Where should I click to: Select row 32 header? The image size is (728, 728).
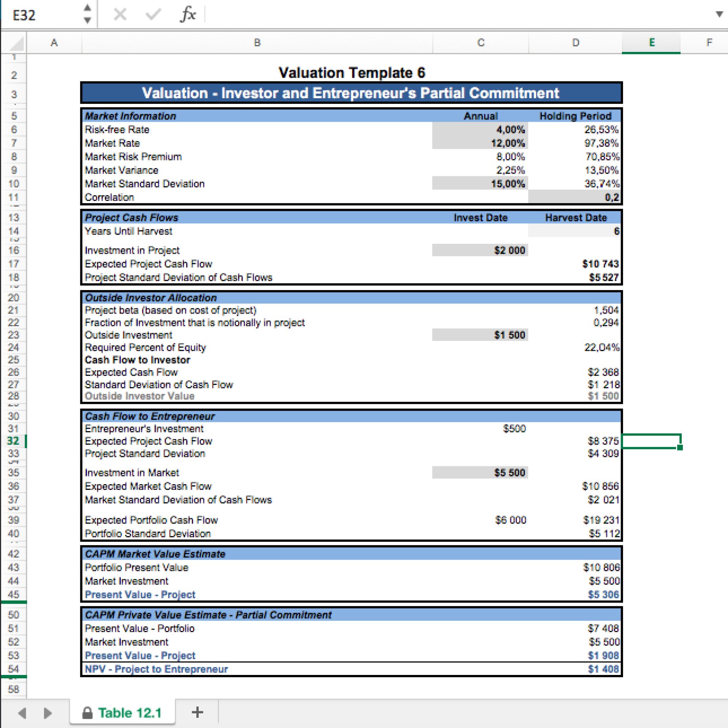click(x=13, y=441)
